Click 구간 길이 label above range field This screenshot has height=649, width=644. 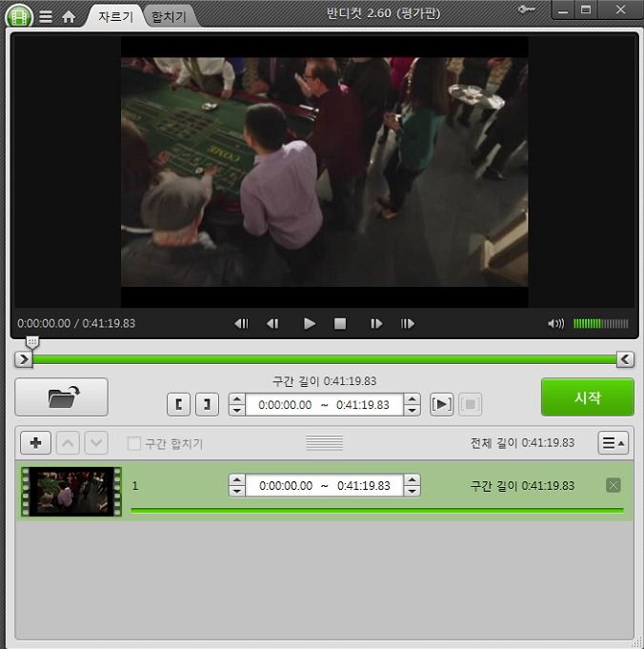(325, 381)
